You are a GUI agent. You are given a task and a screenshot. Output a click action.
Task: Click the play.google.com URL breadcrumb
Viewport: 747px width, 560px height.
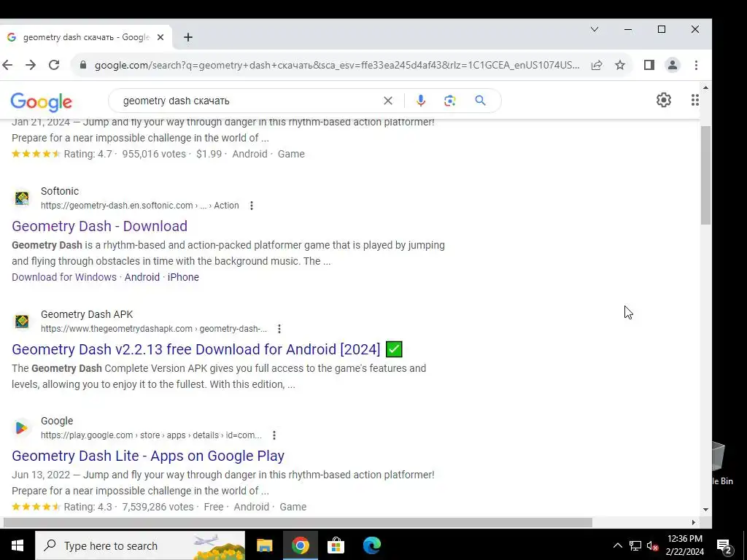pos(151,435)
